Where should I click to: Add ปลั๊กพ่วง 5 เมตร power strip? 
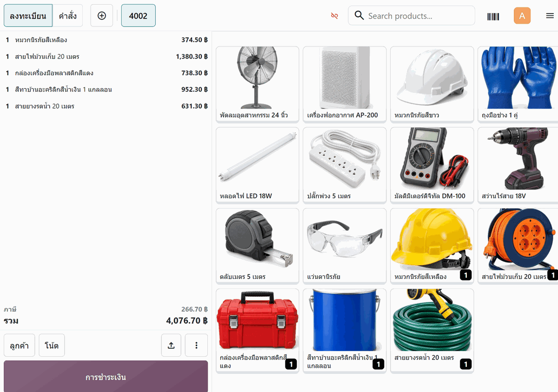[x=345, y=165]
